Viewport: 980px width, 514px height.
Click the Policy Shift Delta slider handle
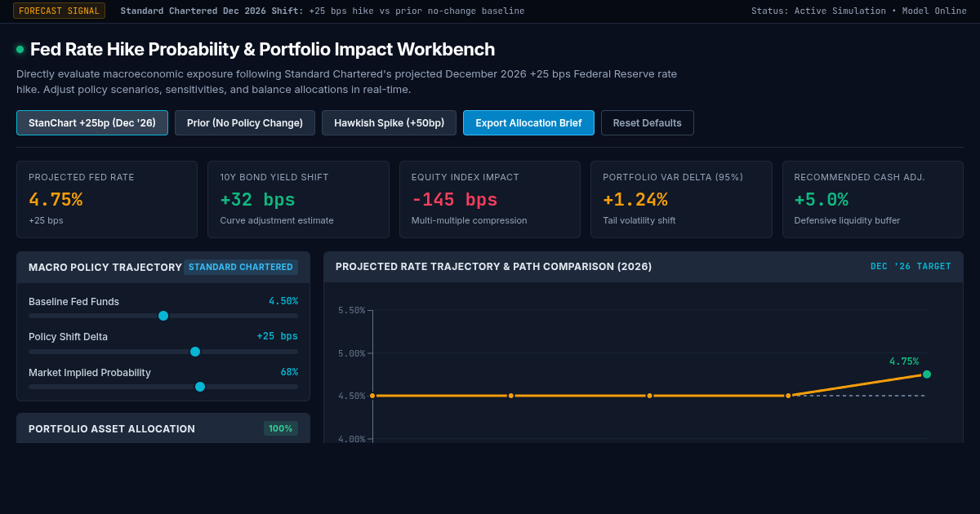click(x=195, y=352)
